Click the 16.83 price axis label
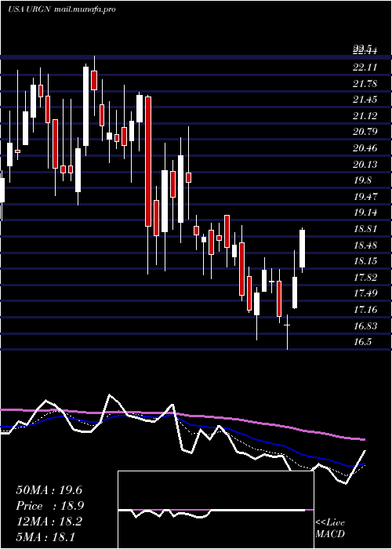 pyautogui.click(x=365, y=326)
